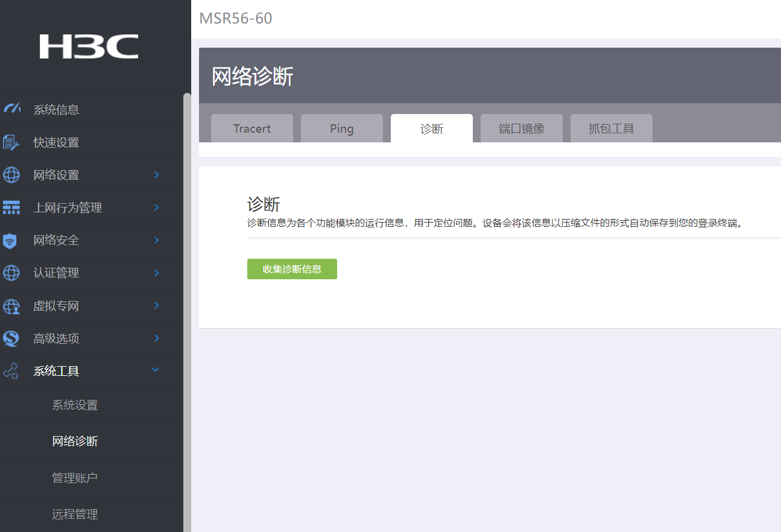Expand the 高级选项 chevron
Image resolution: width=781 pixels, height=532 pixels.
point(156,338)
